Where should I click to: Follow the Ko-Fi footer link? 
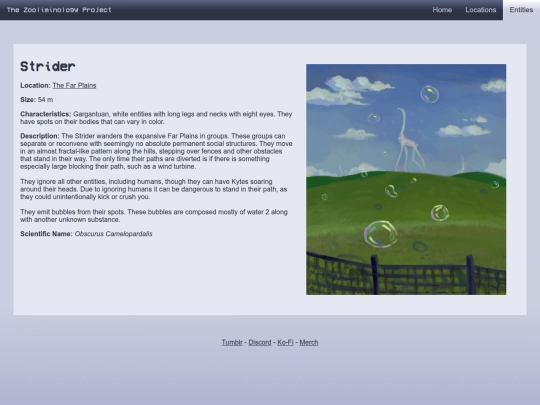tap(285, 342)
